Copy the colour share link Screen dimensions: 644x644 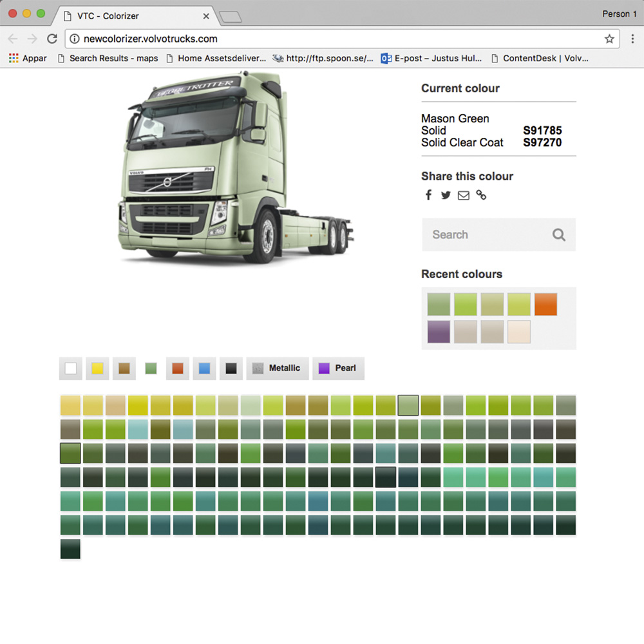click(x=481, y=195)
